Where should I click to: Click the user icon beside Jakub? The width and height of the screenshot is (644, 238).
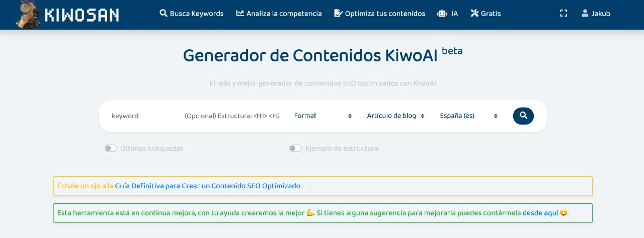[585, 13]
